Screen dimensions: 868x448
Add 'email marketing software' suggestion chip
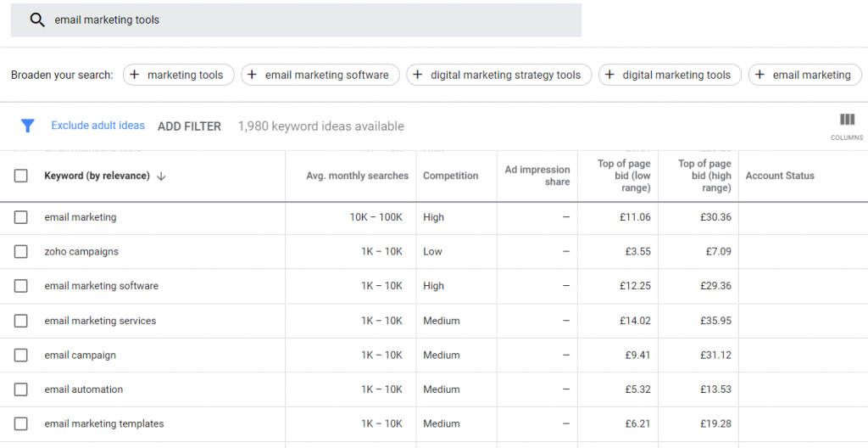click(320, 75)
